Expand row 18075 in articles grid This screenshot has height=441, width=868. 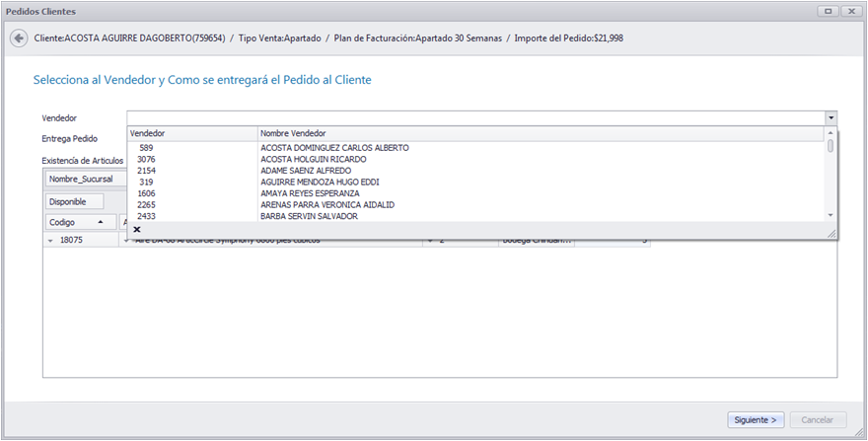point(51,241)
